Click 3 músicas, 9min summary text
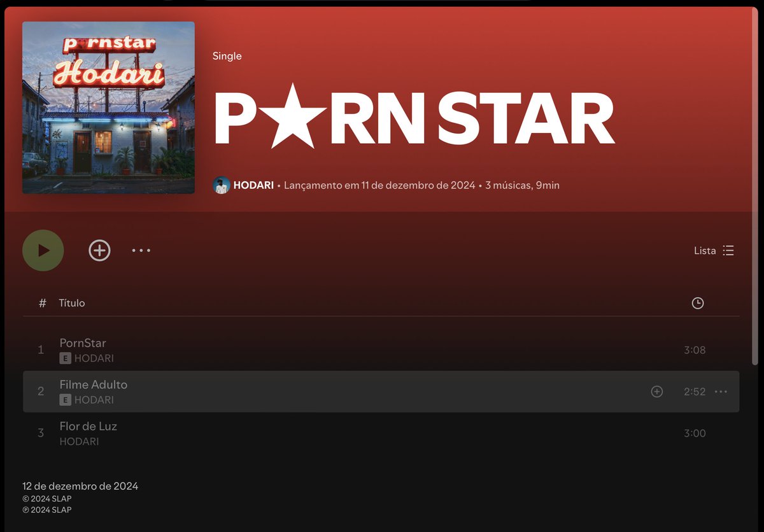Viewport: 764px width, 532px height. (523, 186)
